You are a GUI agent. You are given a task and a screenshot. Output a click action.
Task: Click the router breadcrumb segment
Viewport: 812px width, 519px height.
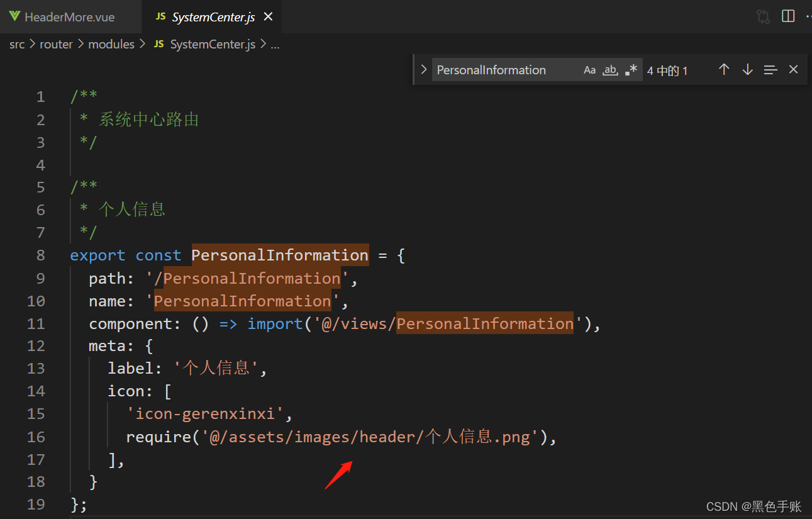56,44
